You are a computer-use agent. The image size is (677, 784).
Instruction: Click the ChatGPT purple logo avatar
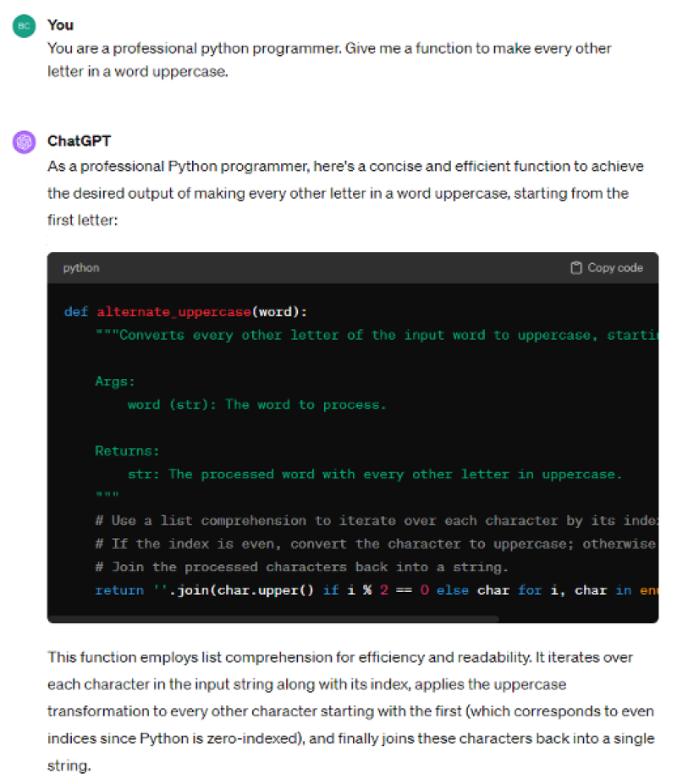point(24,140)
